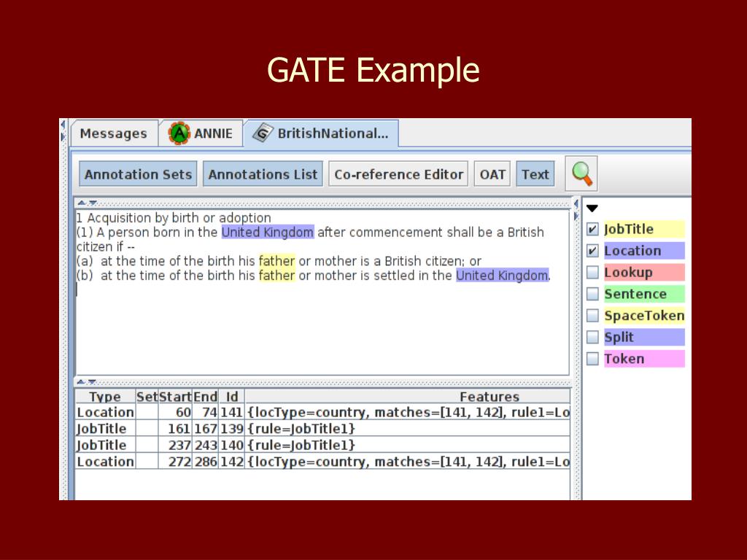Screen dimensions: 747x560
Task: Click the ANNIE application icon
Action: (x=179, y=133)
